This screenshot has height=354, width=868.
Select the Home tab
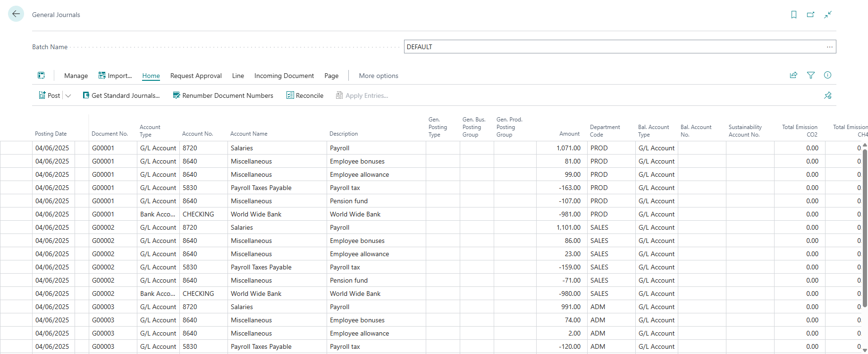click(x=151, y=76)
